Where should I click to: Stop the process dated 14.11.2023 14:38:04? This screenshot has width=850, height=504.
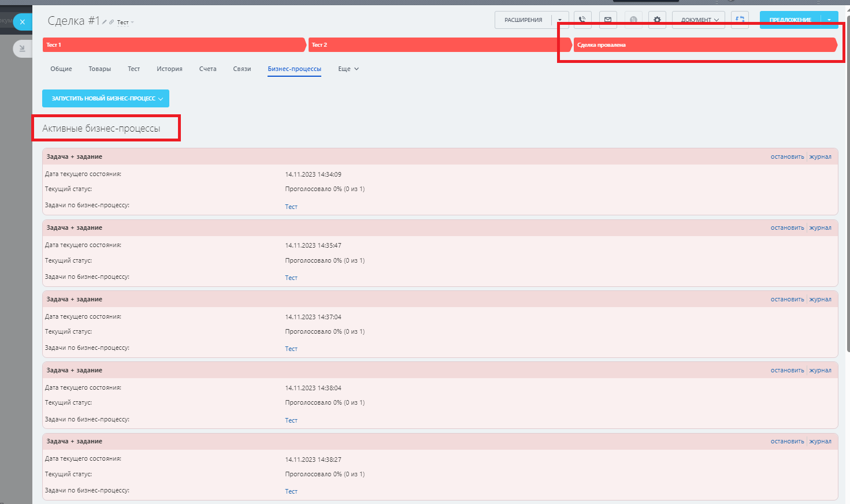(x=787, y=371)
